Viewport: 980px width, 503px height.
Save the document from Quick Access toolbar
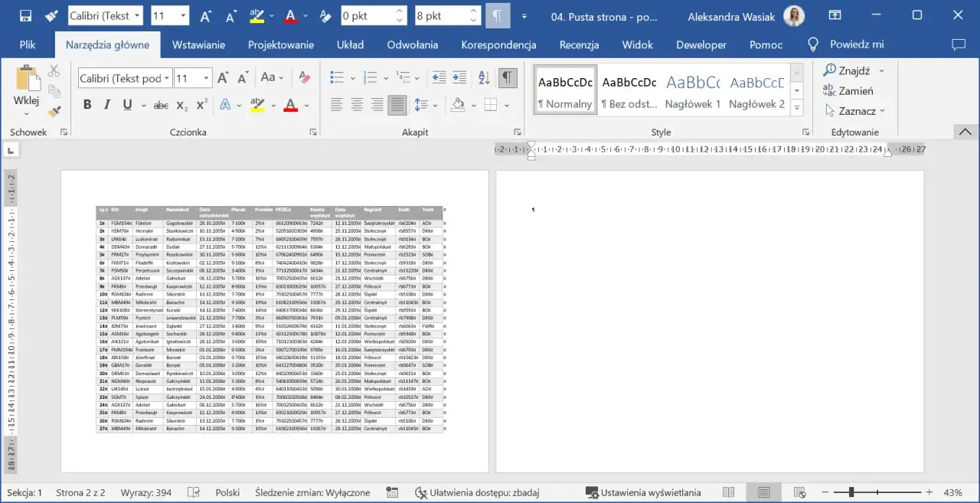point(25,16)
